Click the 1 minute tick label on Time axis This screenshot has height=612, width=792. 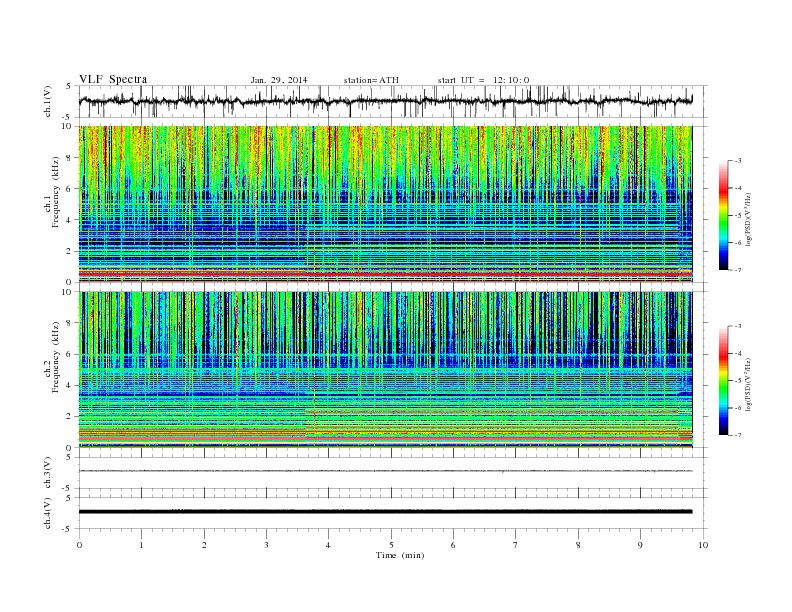(x=141, y=545)
